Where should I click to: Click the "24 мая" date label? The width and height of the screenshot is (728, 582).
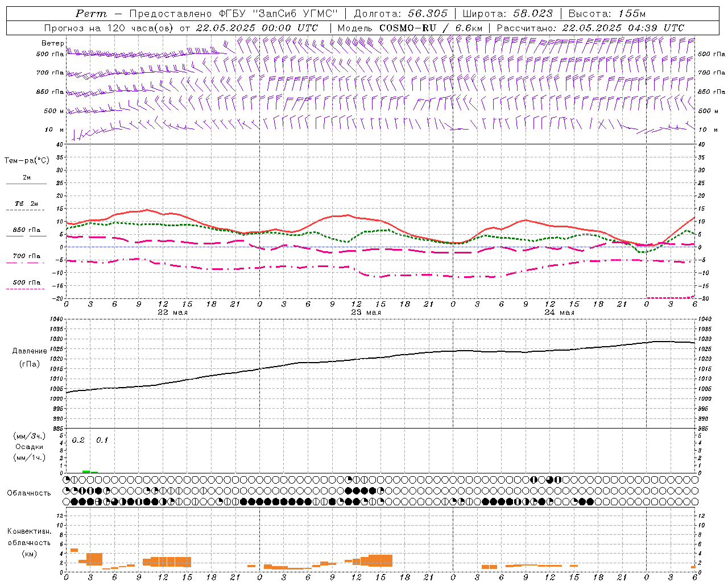[559, 313]
